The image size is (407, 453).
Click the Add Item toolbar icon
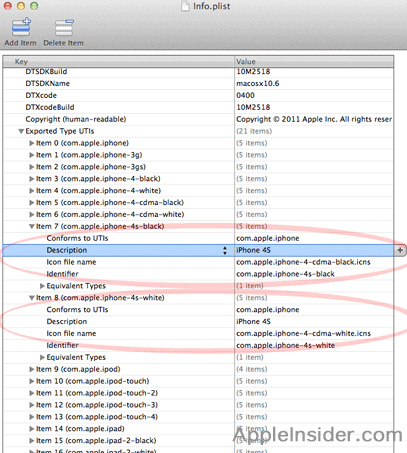pyautogui.click(x=21, y=27)
